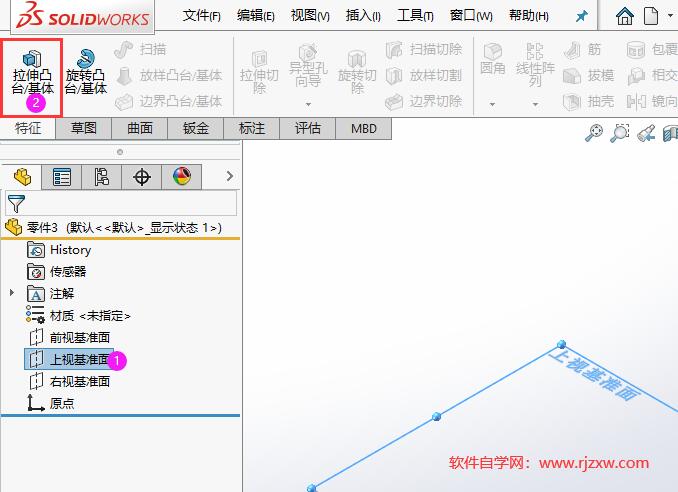
Task: Select the History tree item
Action: (59, 250)
